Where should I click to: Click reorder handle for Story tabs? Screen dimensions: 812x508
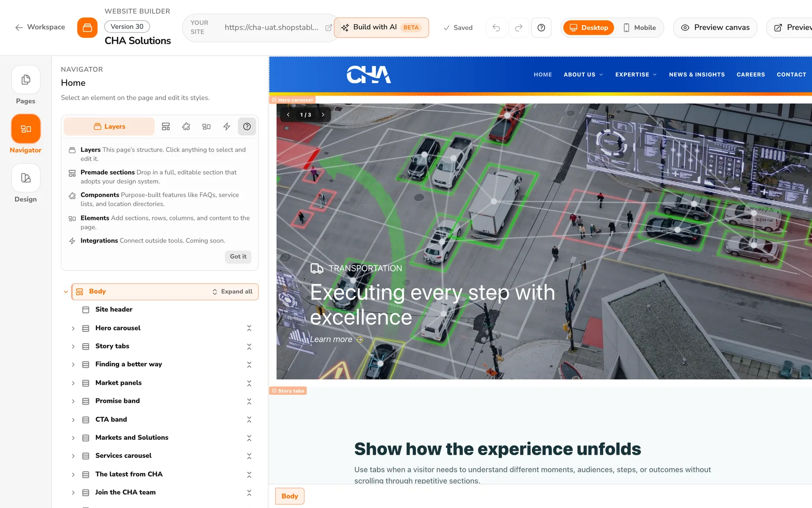pos(249,346)
